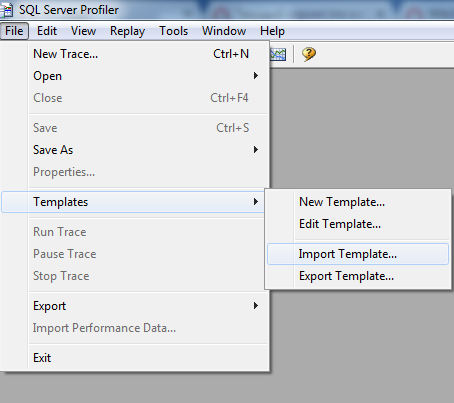The width and height of the screenshot is (454, 403).
Task: Open the Edit menu
Action: (47, 31)
